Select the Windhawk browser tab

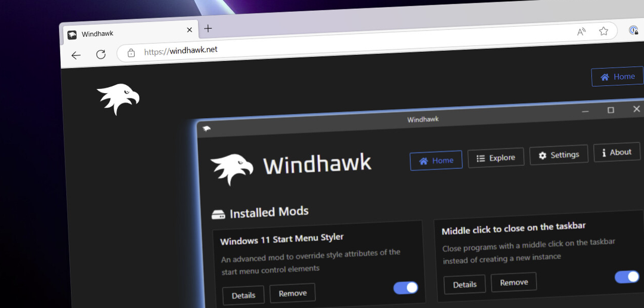coord(130,32)
